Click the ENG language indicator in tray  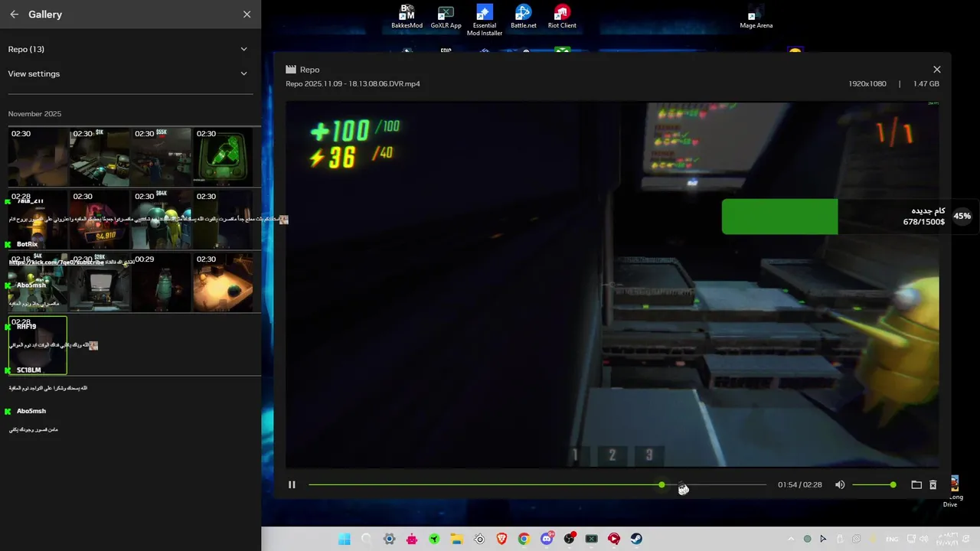coord(892,539)
